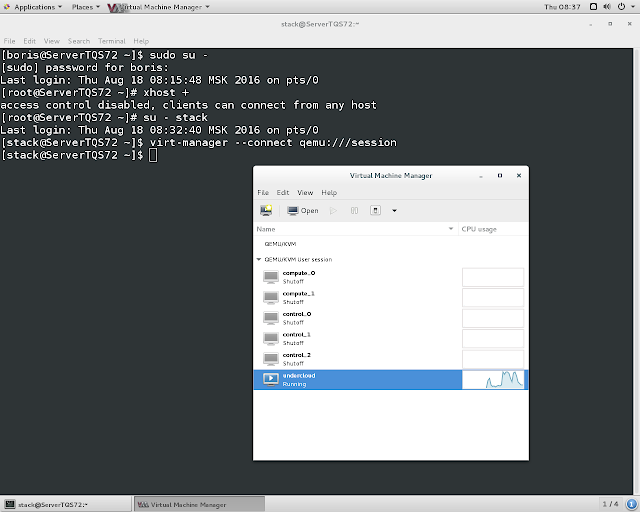Click the Shut down virtual machine icon

[376, 211]
